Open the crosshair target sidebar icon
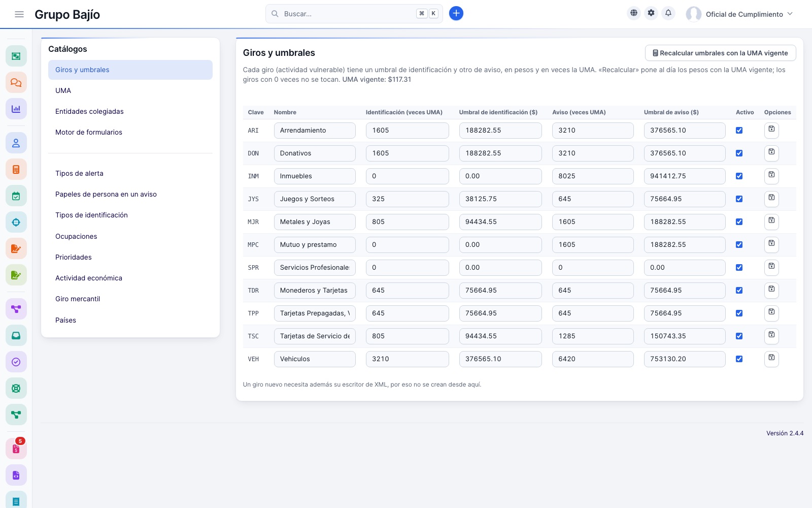This screenshot has height=508, width=812. coord(16,223)
